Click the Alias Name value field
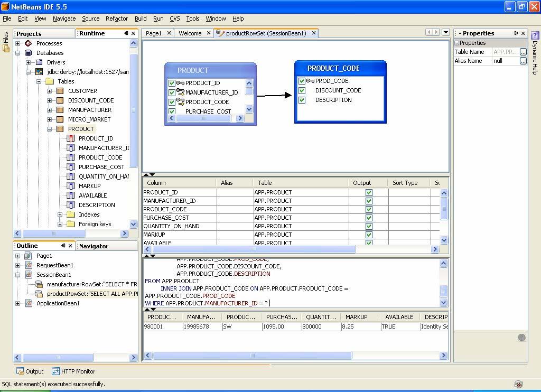 click(x=506, y=61)
